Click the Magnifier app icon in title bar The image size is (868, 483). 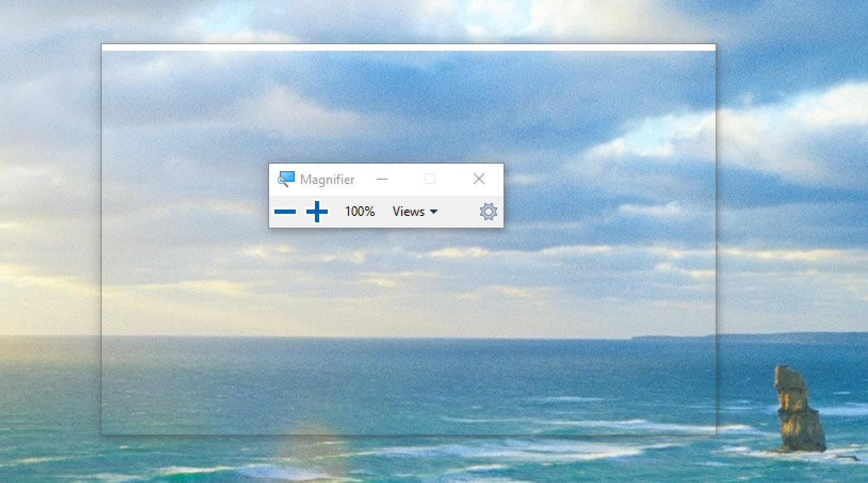point(286,179)
